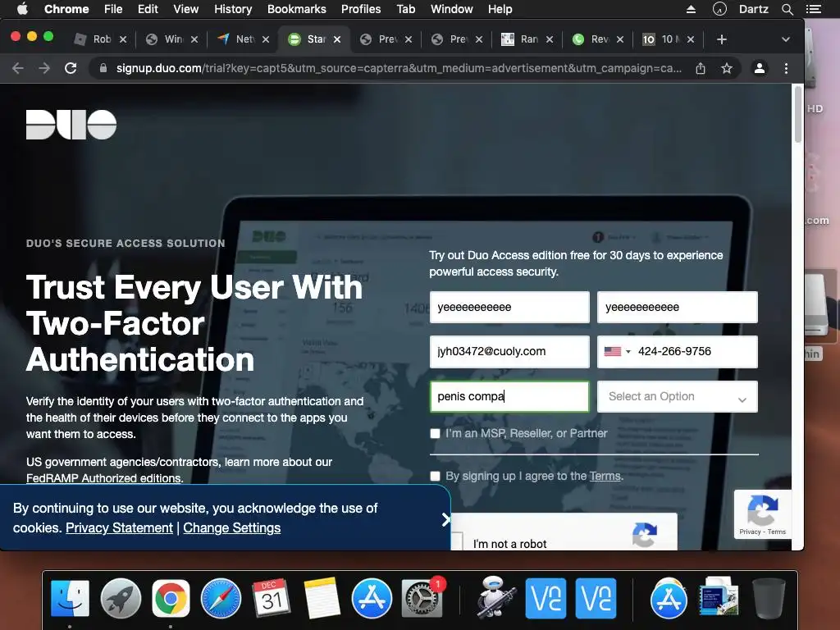Check I'm an MSP, Reseller, or Partner
Screen dimensions: 840x630
pyautogui.click(x=435, y=433)
